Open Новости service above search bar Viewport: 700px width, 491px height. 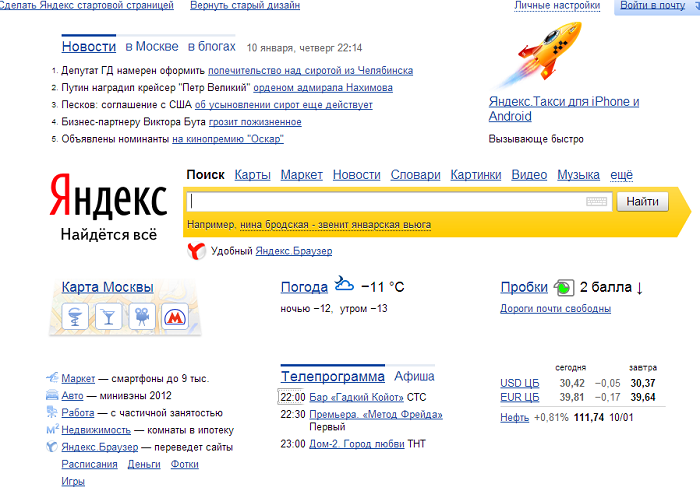357,175
